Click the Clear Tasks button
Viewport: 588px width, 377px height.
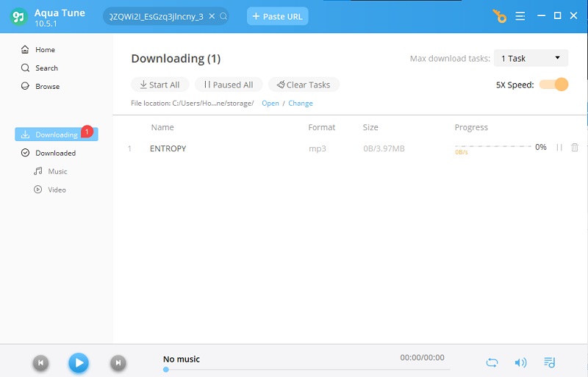tap(304, 85)
